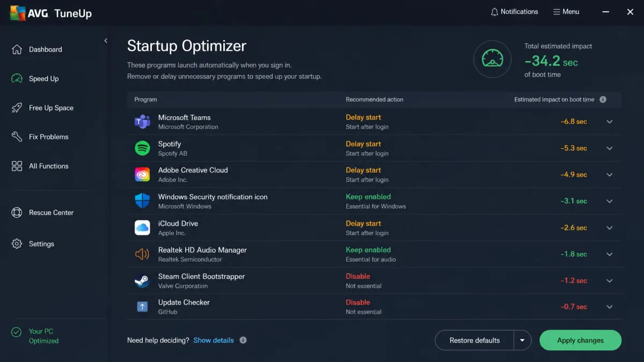Screen dimensions: 644x362
Task: Click Disable for Steam Client Bootstrapper
Action: coord(358,276)
